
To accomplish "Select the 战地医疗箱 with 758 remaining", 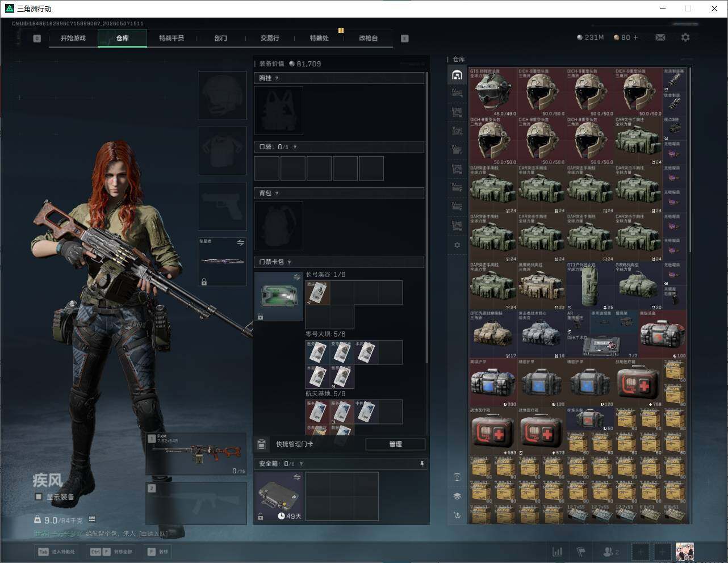I will 638,383.
